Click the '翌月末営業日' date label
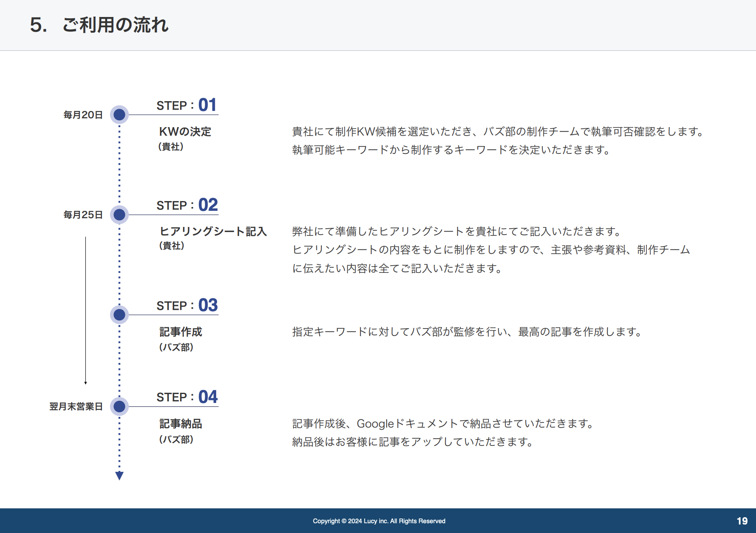Viewport: 756px width, 533px height. (x=76, y=406)
